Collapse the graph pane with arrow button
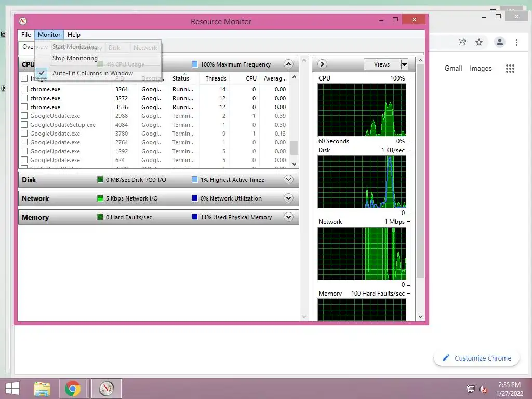The image size is (532, 399). coord(322,64)
